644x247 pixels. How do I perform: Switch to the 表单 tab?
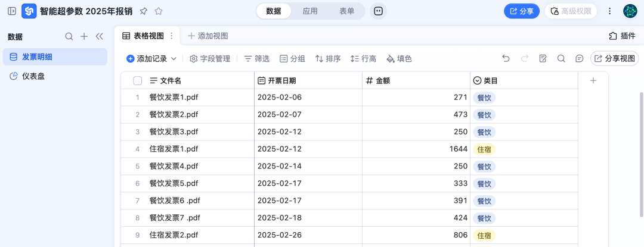[x=346, y=11]
